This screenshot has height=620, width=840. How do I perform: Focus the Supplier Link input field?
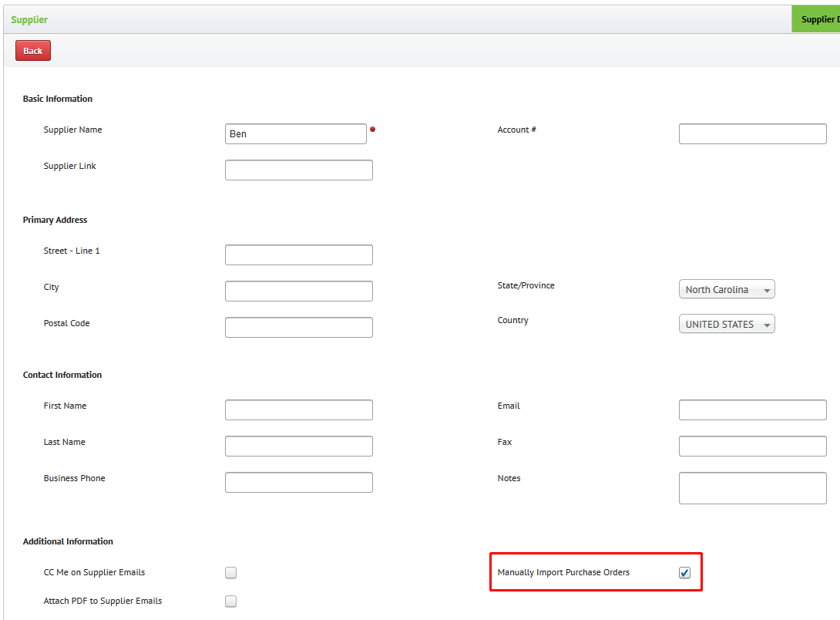(x=299, y=170)
